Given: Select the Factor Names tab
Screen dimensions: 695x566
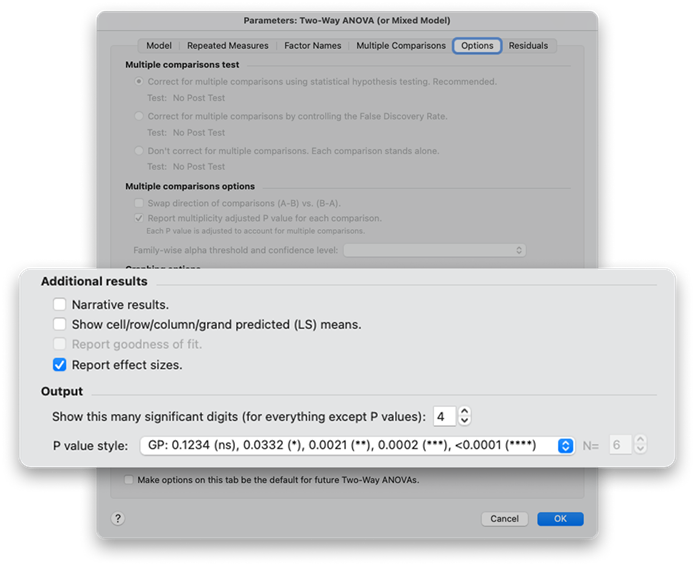Looking at the screenshot, I should coord(312,45).
